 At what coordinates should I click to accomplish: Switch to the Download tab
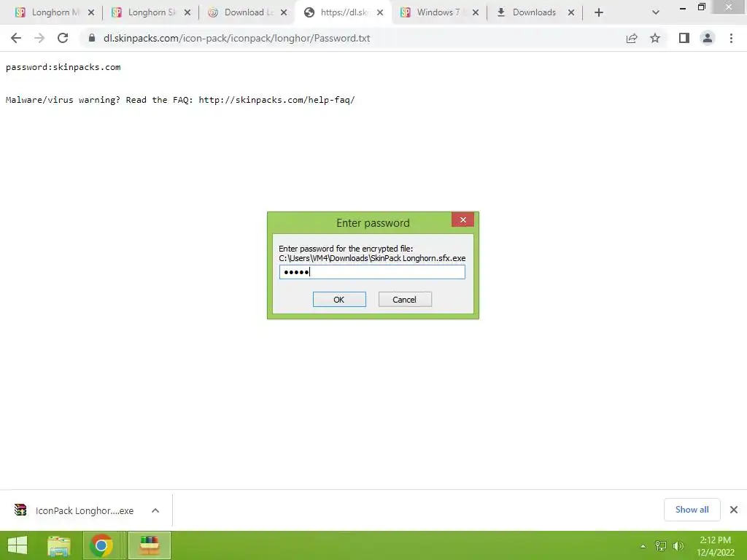tap(241, 12)
